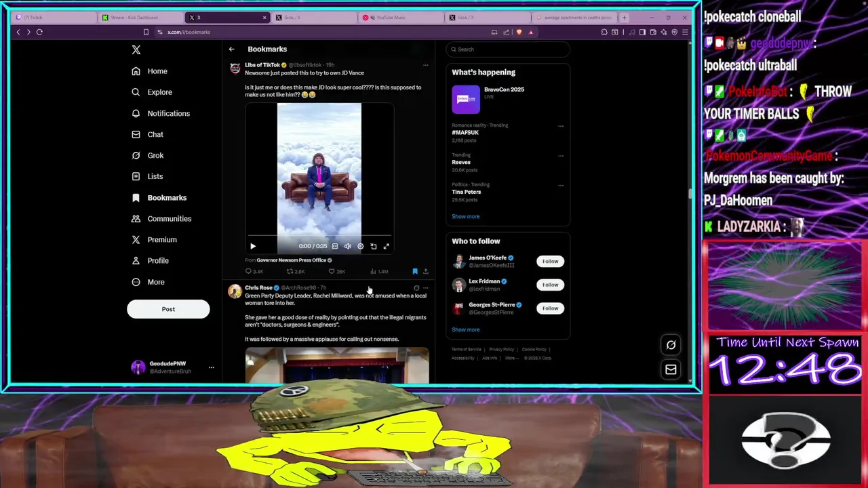Expand the More menu in sidebar

pyautogui.click(x=148, y=282)
